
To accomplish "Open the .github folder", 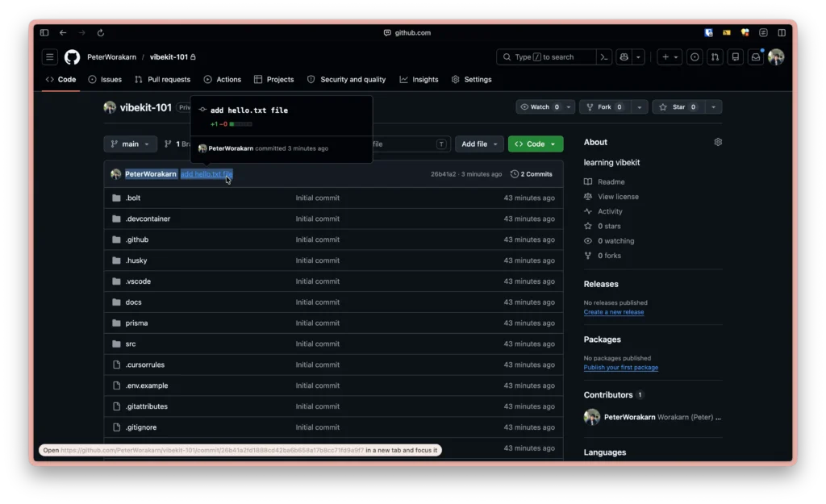I will click(137, 240).
